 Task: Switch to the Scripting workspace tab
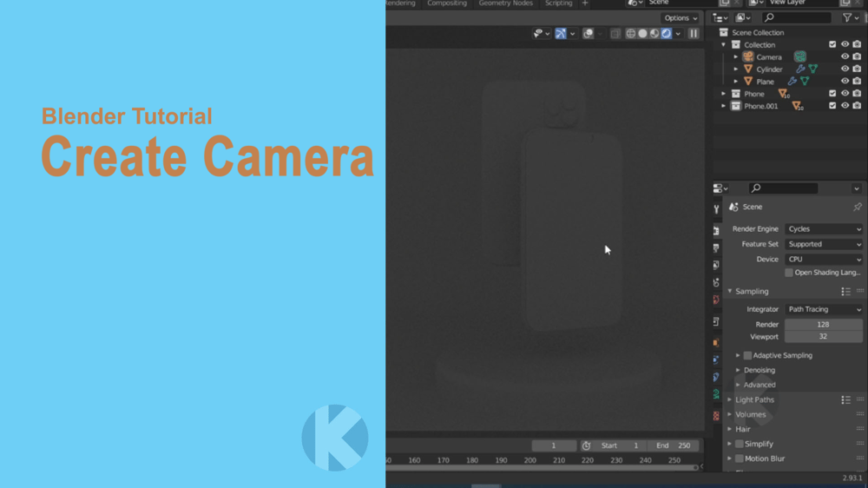(558, 3)
